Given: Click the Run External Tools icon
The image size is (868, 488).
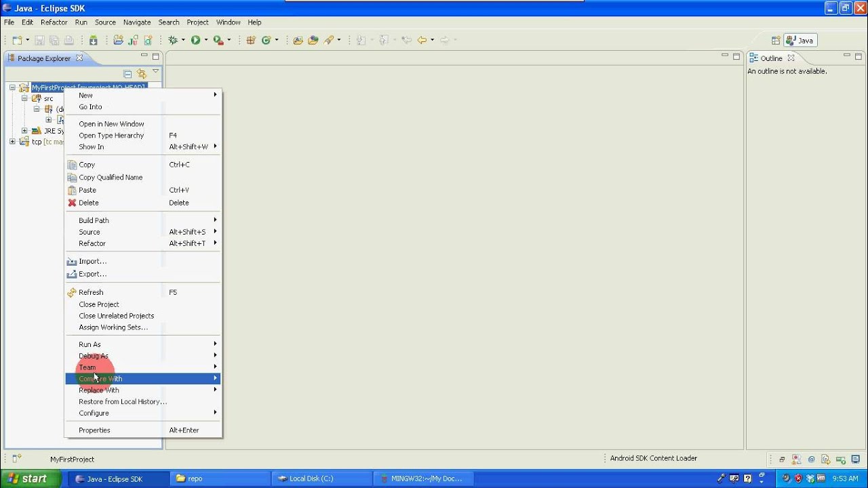Looking at the screenshot, I should 218,41.
